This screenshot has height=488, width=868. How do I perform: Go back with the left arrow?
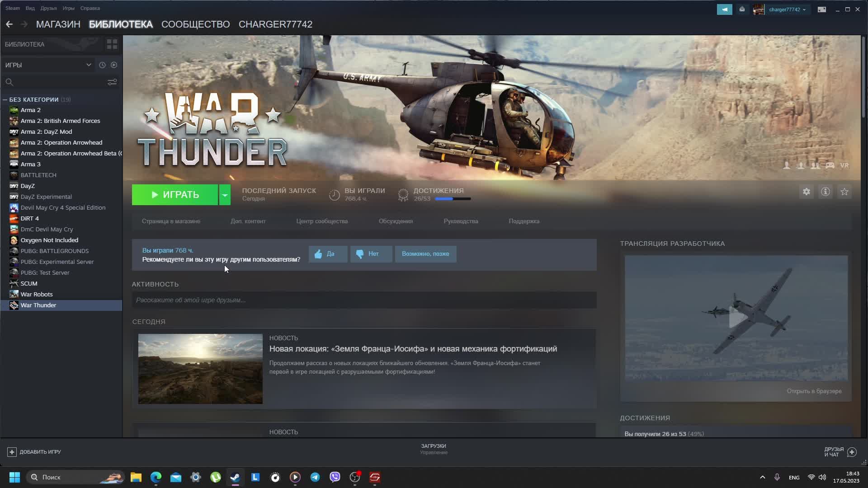pyautogui.click(x=9, y=24)
